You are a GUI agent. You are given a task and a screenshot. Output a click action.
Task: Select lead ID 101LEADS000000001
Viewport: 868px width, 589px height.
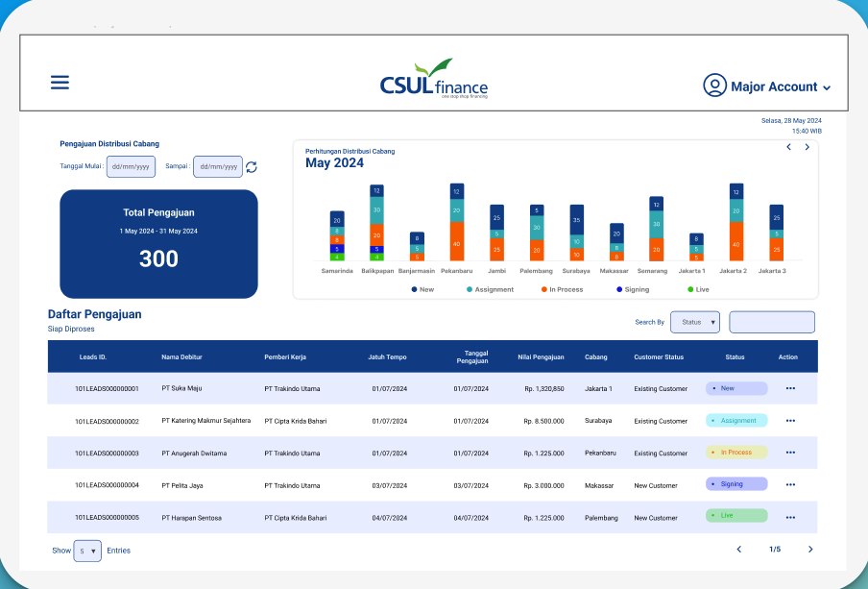(x=107, y=389)
